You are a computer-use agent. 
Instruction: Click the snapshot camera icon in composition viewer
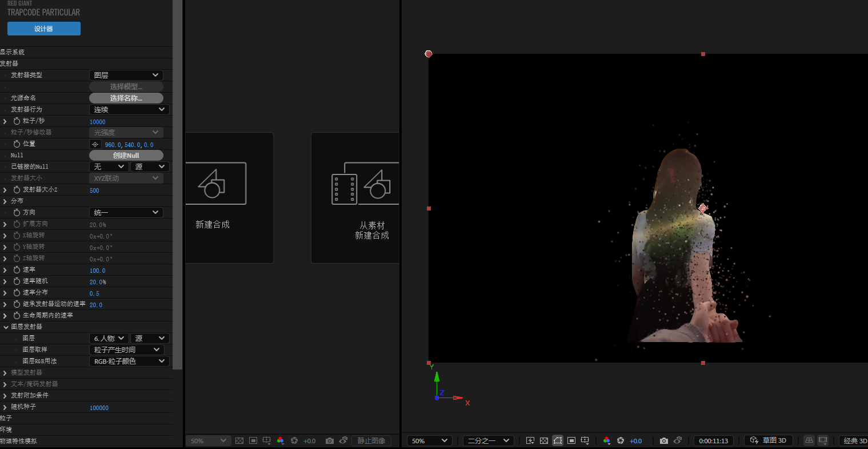pyautogui.click(x=663, y=440)
